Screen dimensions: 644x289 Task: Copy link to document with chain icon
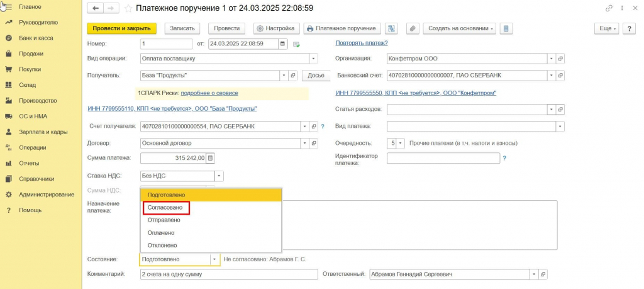coord(609,8)
